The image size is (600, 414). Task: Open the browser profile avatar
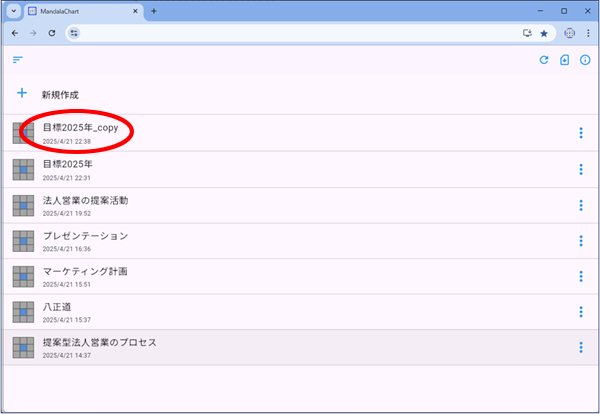click(x=569, y=33)
